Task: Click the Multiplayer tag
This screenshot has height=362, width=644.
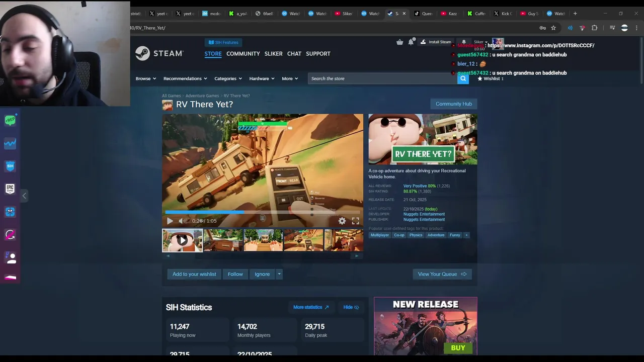Action: (x=380, y=235)
